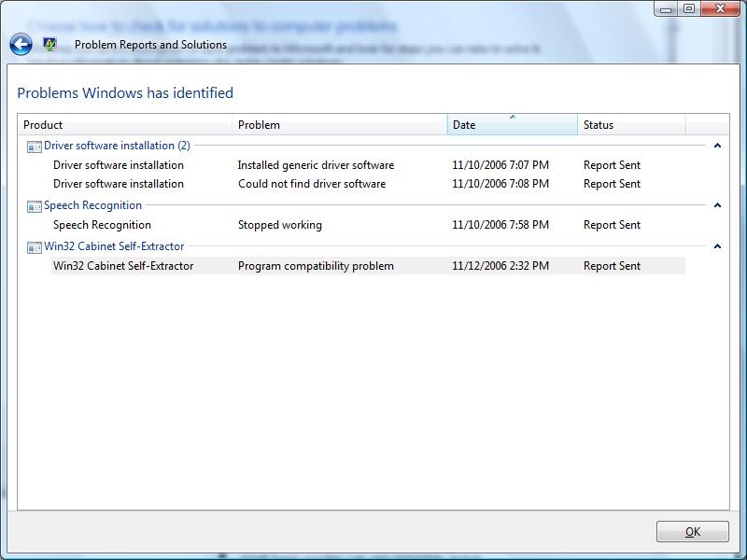Click Report Sent status for Speech Recognition
Image resolution: width=747 pixels, height=560 pixels.
point(612,225)
